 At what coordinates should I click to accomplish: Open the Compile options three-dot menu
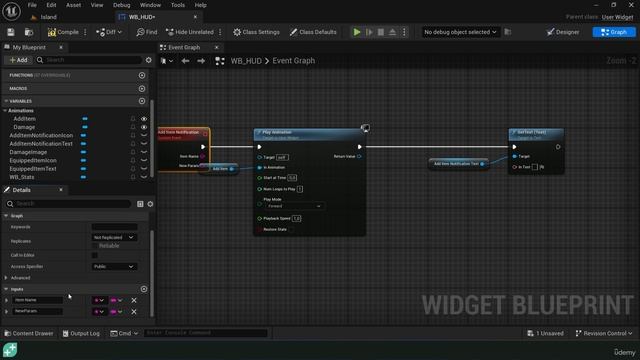point(85,32)
